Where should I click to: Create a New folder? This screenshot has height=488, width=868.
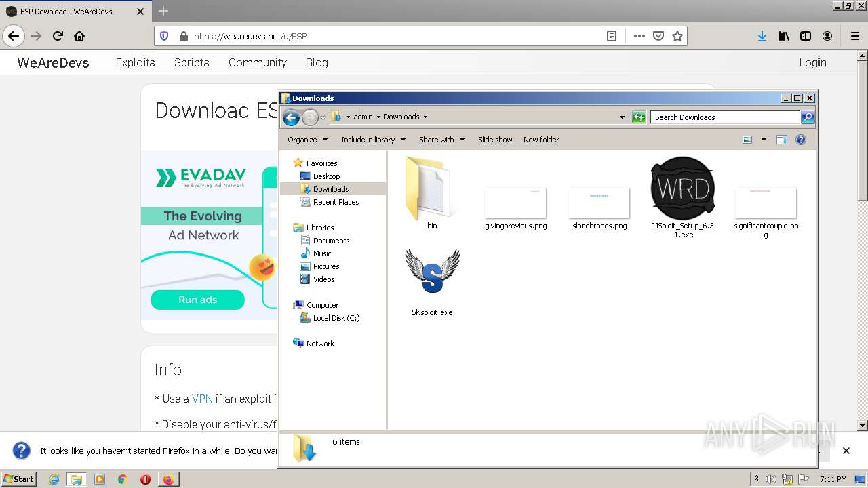click(x=541, y=140)
